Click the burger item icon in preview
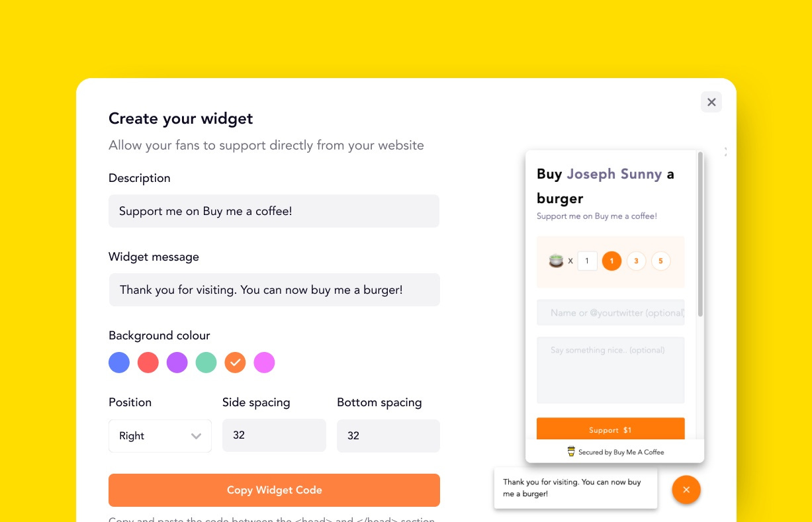 coord(557,261)
